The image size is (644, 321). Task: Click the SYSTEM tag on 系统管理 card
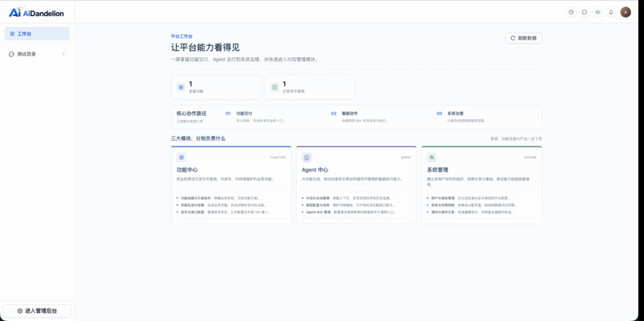(x=530, y=157)
